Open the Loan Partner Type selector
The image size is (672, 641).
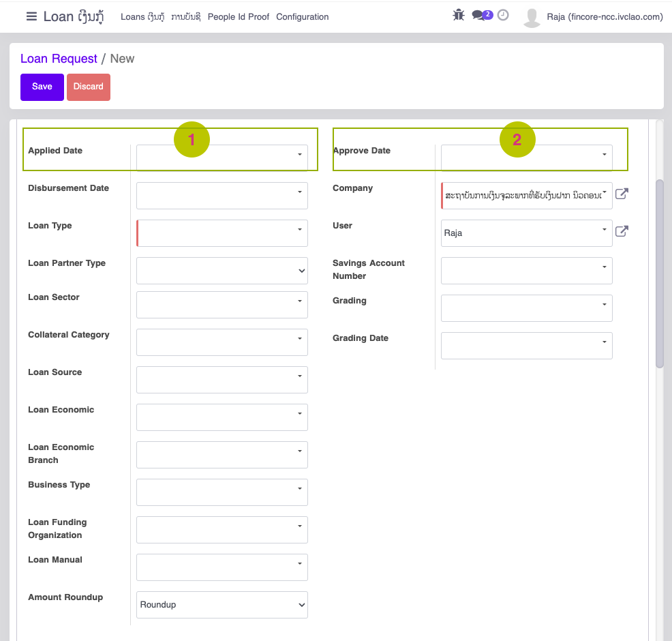[x=222, y=271]
